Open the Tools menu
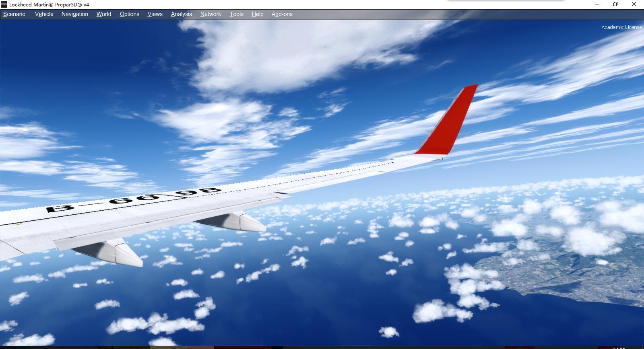The image size is (644, 349). point(237,14)
